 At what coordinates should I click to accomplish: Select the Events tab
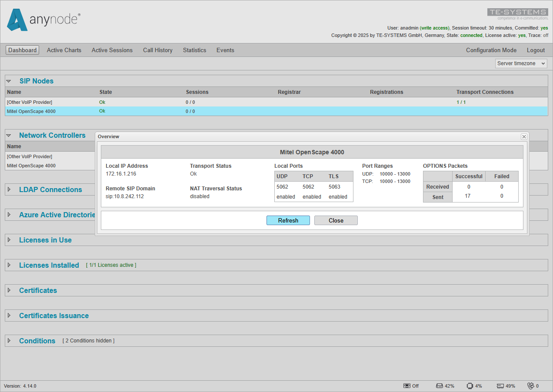[225, 50]
